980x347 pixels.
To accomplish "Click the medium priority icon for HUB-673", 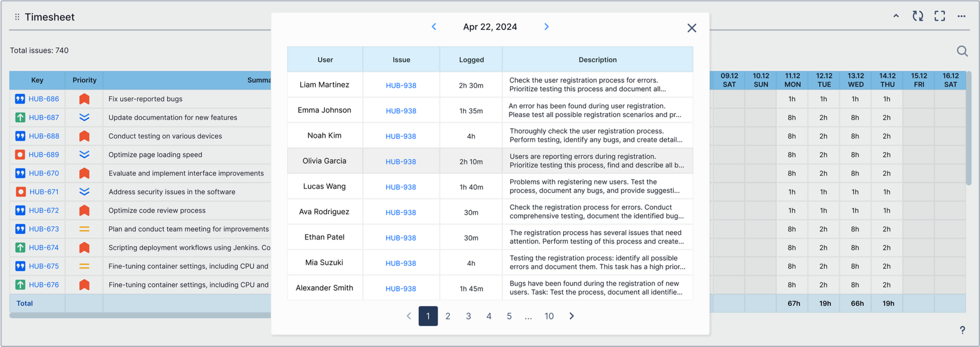I will 84,229.
